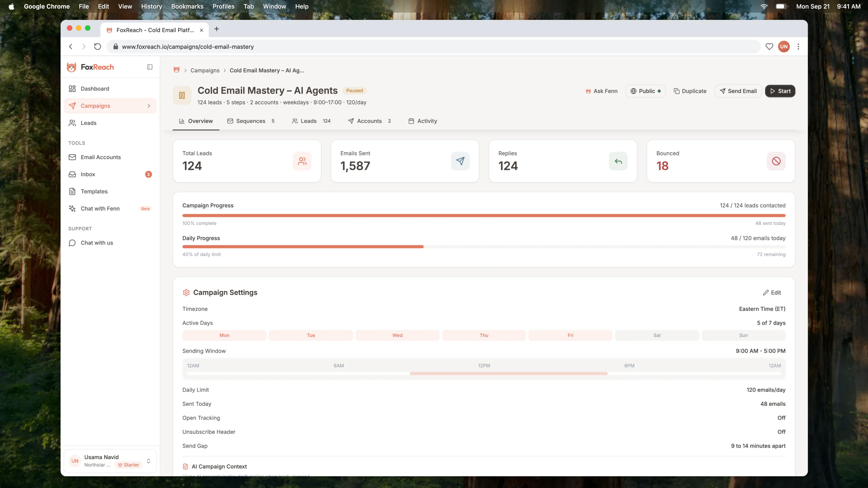Expand the Campaigns sidebar chevron
This screenshot has width=868, height=488.
click(149, 106)
